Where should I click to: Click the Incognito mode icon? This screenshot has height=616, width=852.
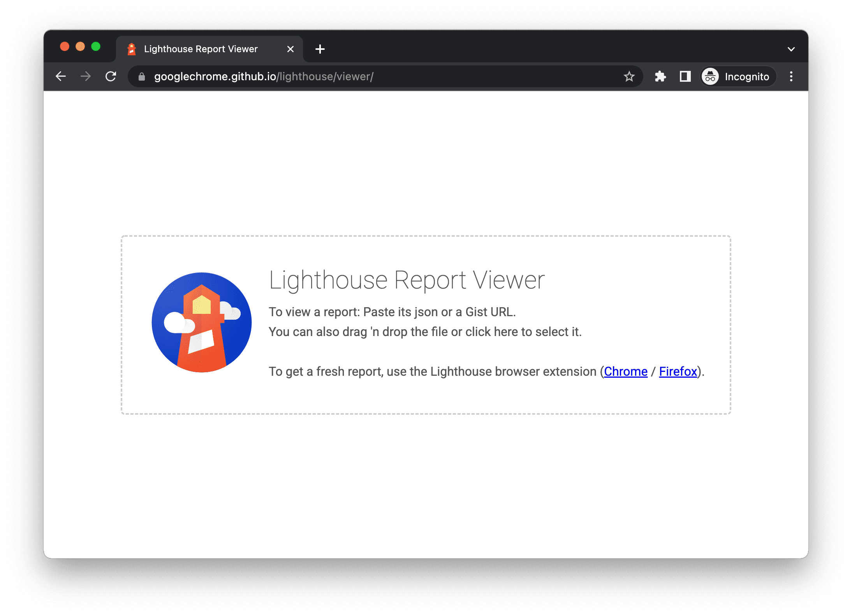(x=710, y=76)
